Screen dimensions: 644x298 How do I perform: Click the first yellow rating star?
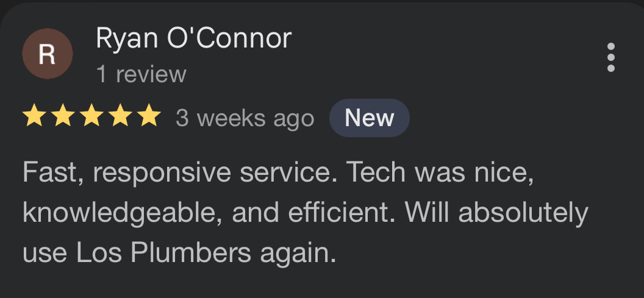(x=34, y=117)
